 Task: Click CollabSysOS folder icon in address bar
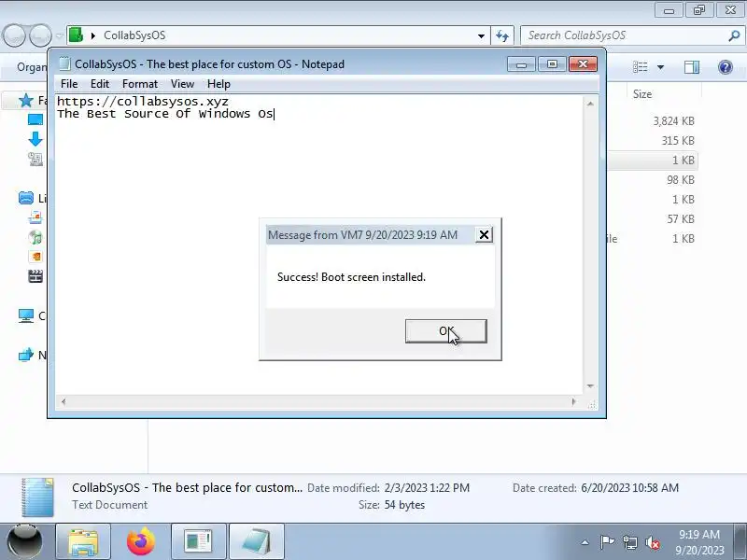(x=76, y=35)
